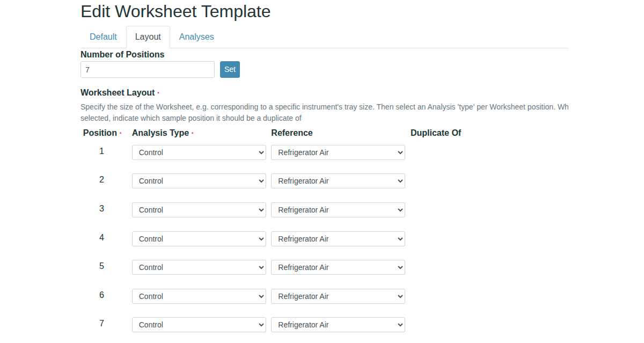Expand Reference dropdown for position 6
Image resolution: width=644 pixels, height=343 pixels.
pos(338,296)
